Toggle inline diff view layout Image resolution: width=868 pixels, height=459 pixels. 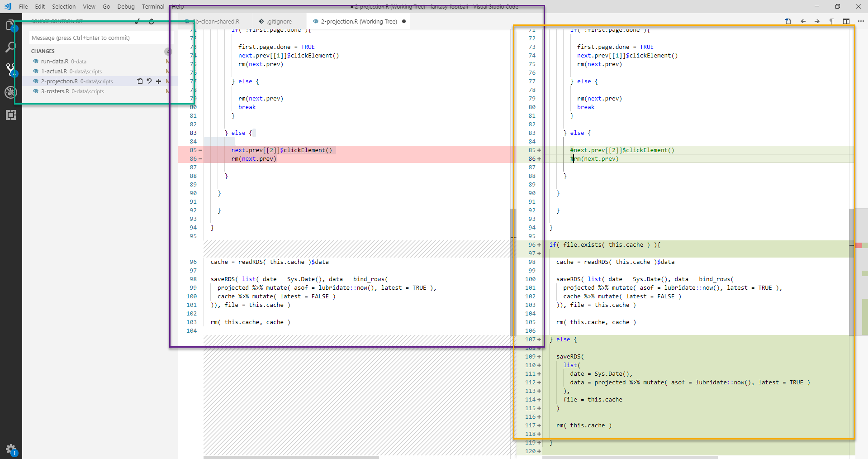point(846,21)
